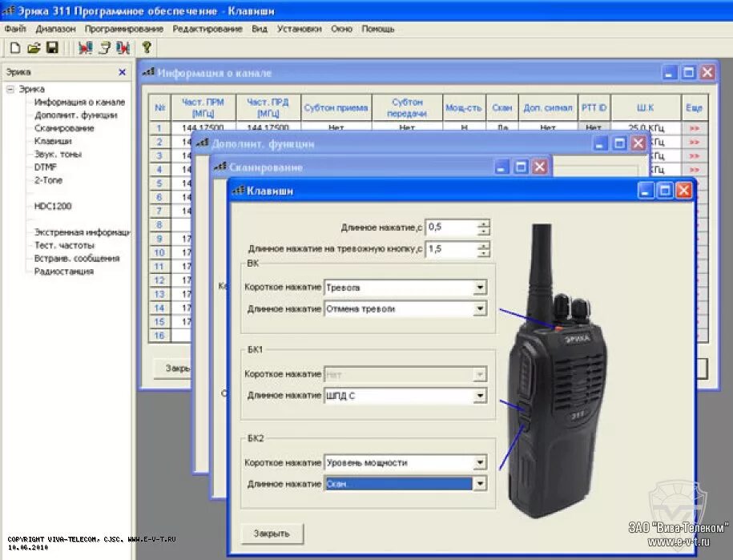Image resolution: width=733 pixels, height=560 pixels.
Task: Select row number 8 in channel table
Action: pyautogui.click(x=159, y=225)
